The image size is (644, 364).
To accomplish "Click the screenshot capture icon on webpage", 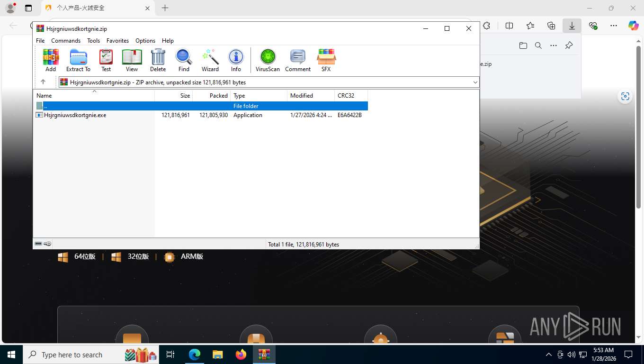I will [625, 96].
